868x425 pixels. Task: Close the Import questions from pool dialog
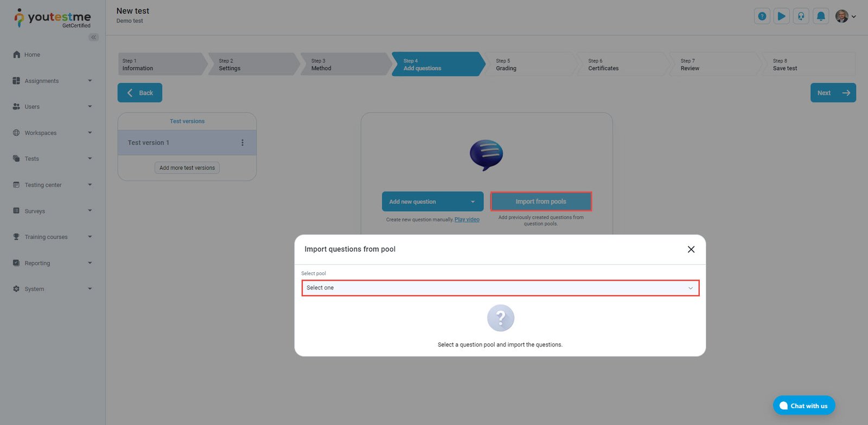point(691,250)
